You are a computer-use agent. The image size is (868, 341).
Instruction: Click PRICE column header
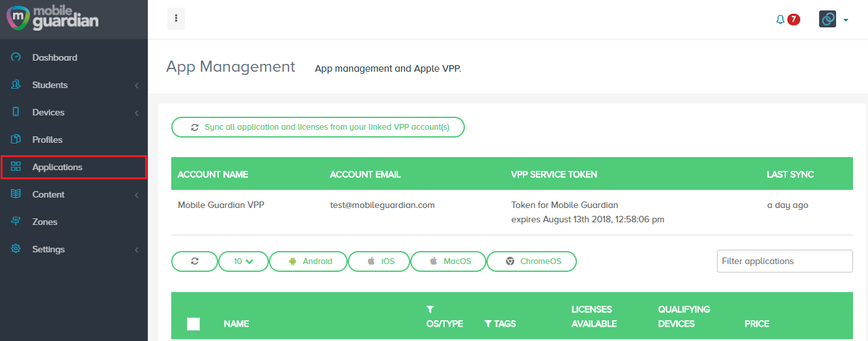(757, 323)
